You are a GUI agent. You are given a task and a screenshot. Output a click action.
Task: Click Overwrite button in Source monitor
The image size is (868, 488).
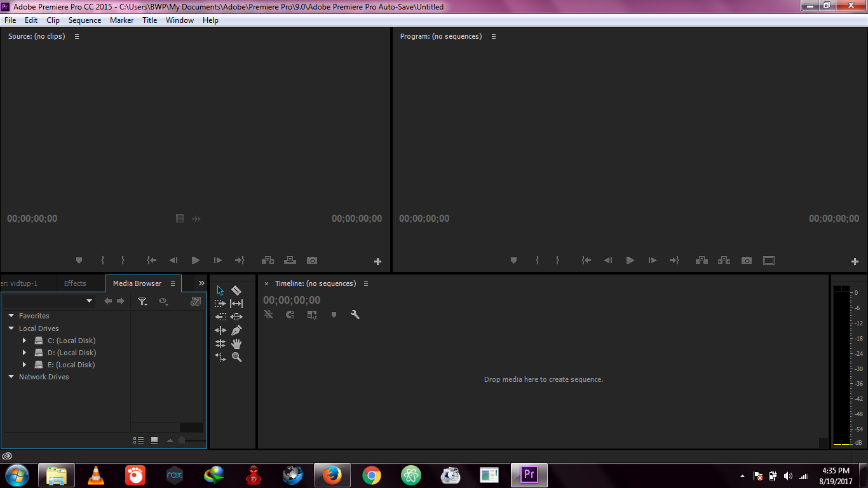pos(290,261)
